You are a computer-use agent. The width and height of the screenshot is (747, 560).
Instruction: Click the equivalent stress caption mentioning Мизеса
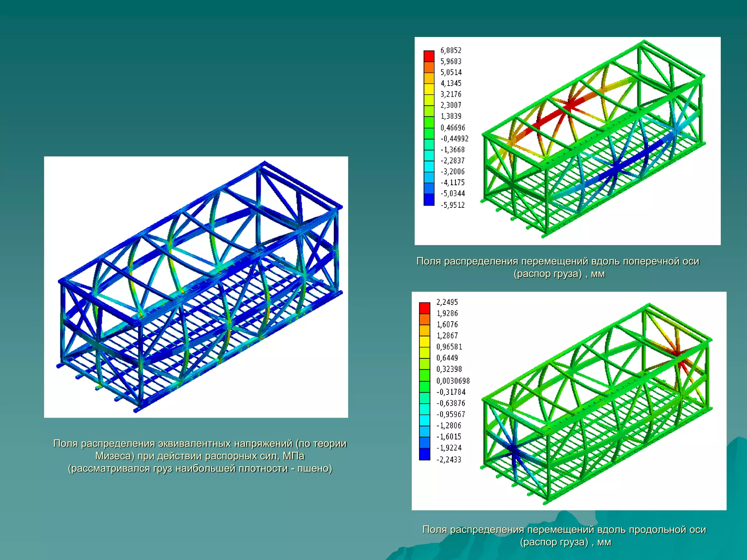(x=200, y=456)
